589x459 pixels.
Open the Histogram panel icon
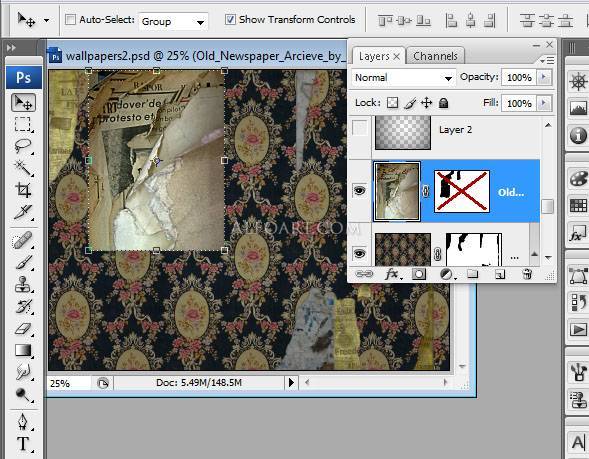click(578, 108)
